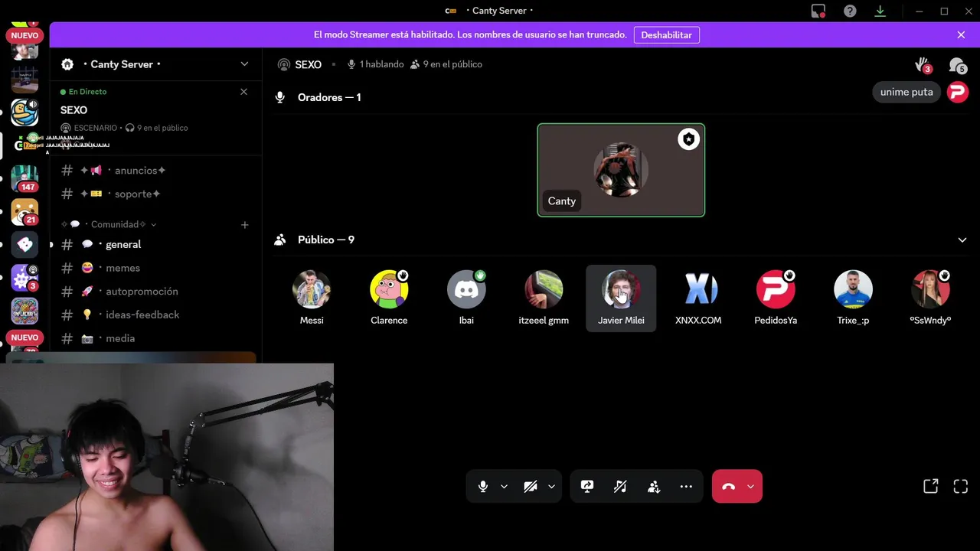Select the Canty speaker tile
The image size is (980, 551).
(x=621, y=170)
